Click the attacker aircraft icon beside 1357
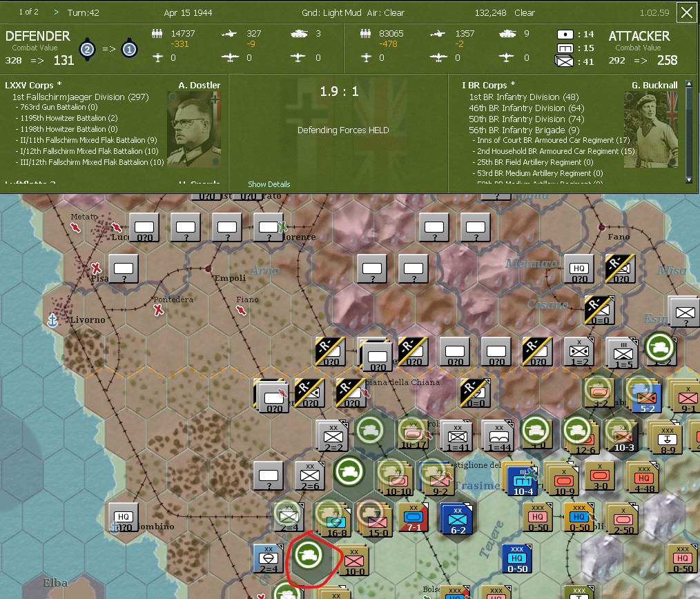 click(438, 34)
